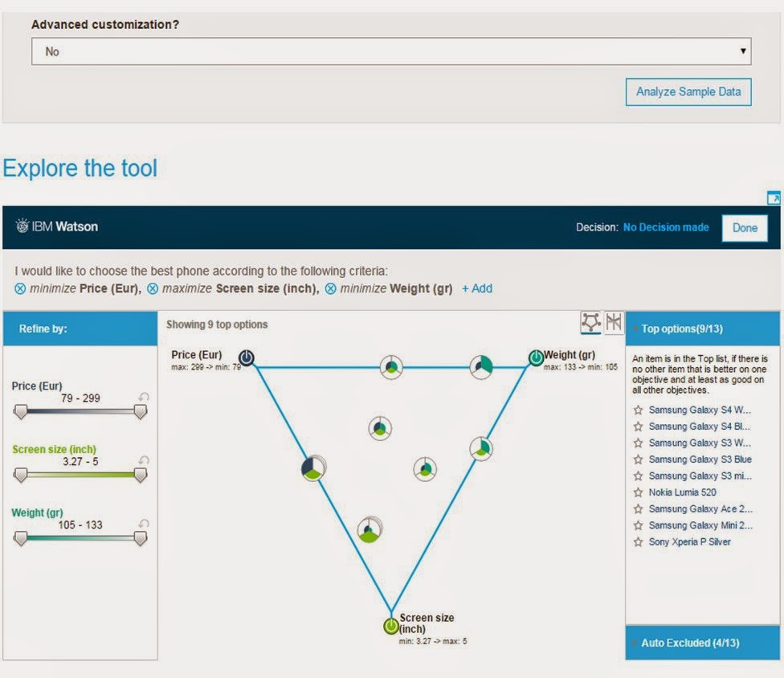This screenshot has width=784, height=678.
Task: Select the option glyph closest to Screen size vertex
Action: click(370, 530)
